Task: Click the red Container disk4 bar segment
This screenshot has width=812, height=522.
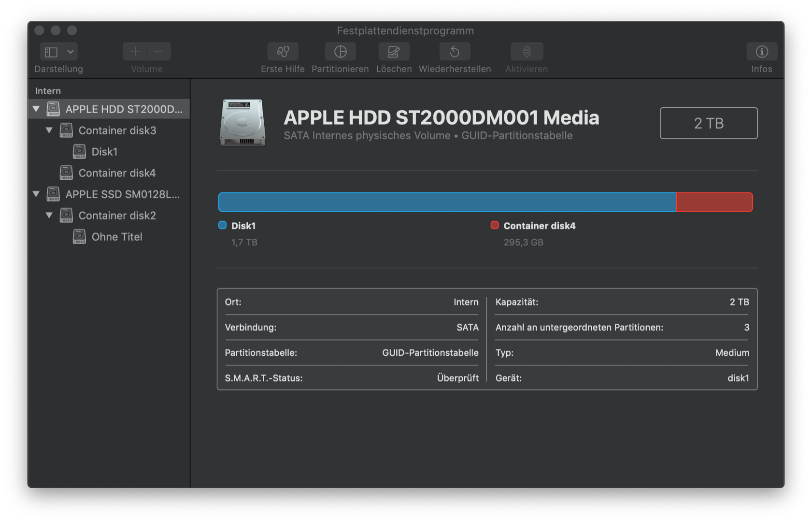Action: [x=714, y=202]
